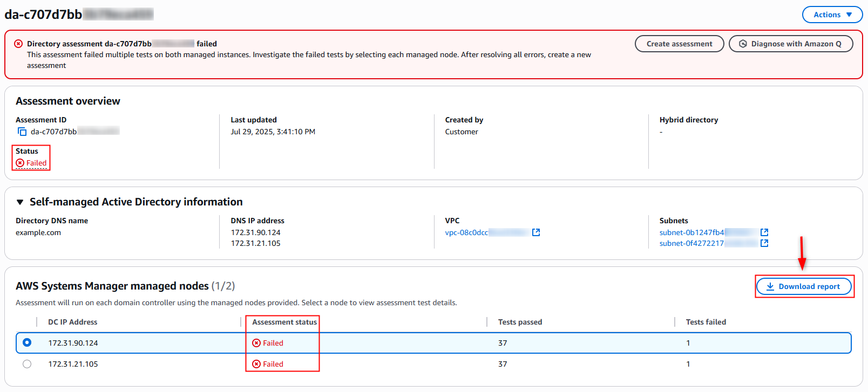The image size is (868, 392).
Task: Click Diagnose with Amazon Q button
Action: pos(791,44)
